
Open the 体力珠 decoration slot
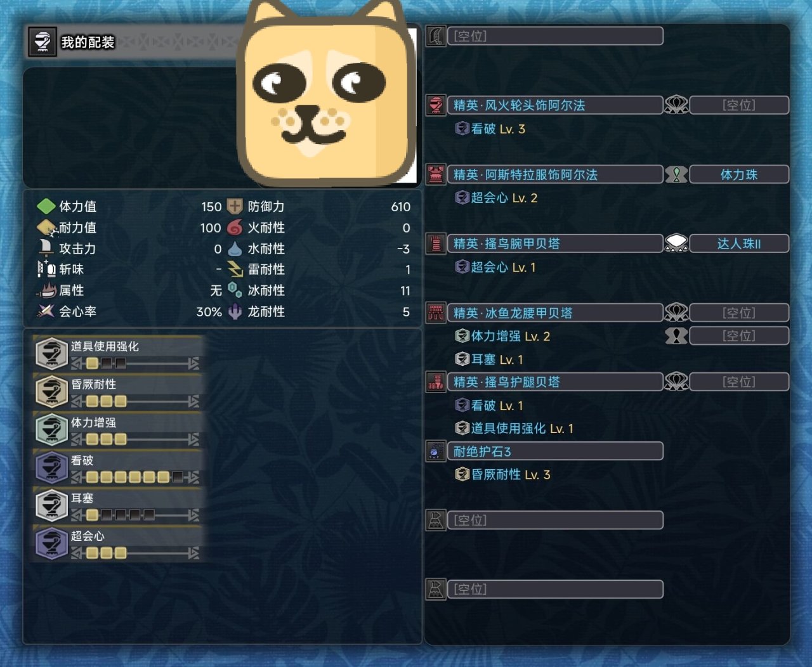739,174
